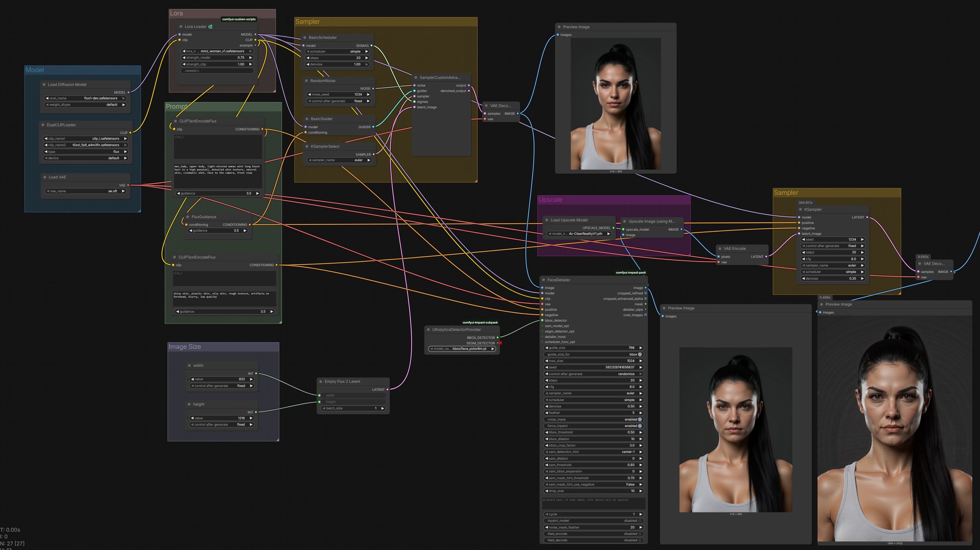Toggle guide_size_for bbox switch
980x550 pixels.
click(x=640, y=355)
